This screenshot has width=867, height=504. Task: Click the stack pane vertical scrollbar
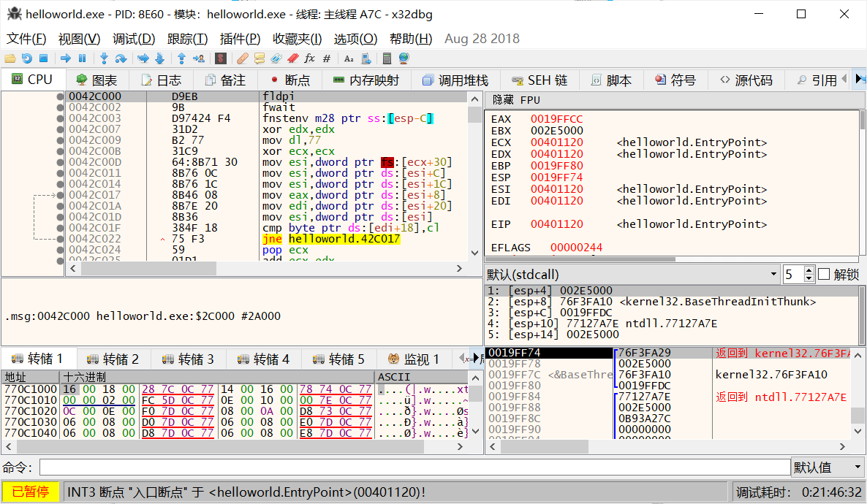tap(857, 393)
